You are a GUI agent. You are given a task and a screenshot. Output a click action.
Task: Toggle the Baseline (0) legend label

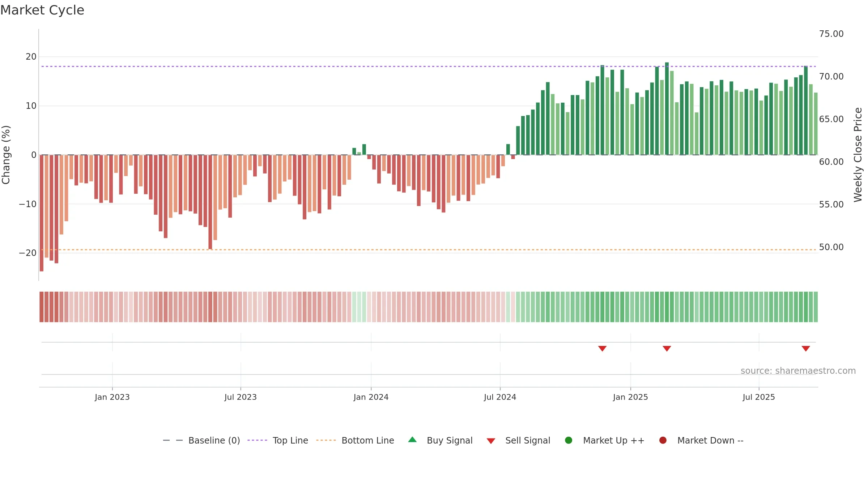[x=214, y=440]
